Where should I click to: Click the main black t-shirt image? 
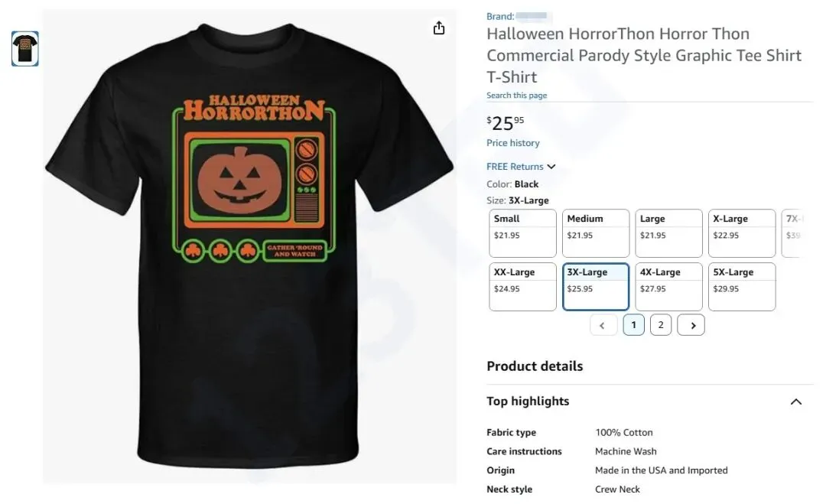tap(249, 245)
